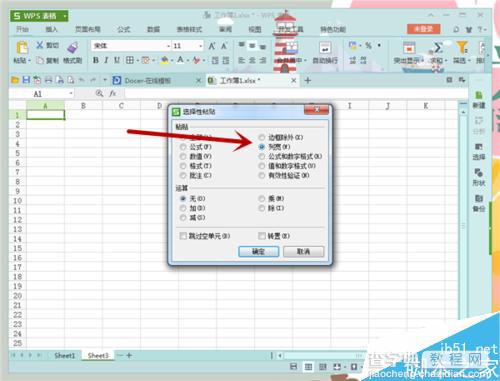The height and width of the screenshot is (381, 500).
Task: Click the AutoSum sigma icon
Action: [x=438, y=48]
